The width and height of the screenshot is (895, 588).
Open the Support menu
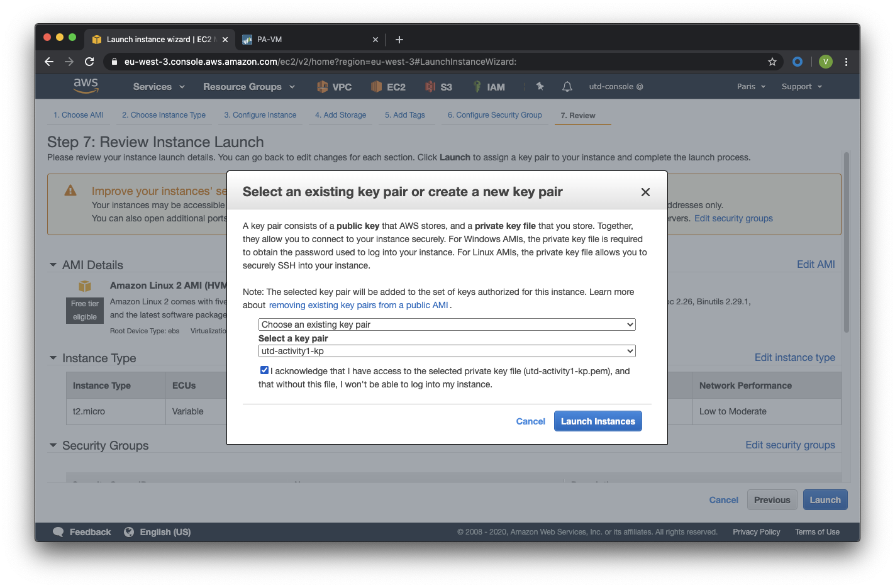click(x=802, y=87)
